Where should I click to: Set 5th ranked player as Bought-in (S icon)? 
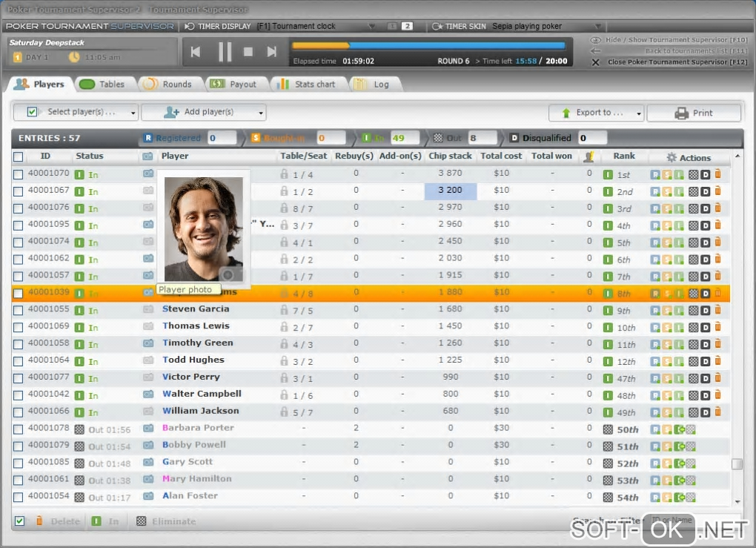click(x=667, y=242)
